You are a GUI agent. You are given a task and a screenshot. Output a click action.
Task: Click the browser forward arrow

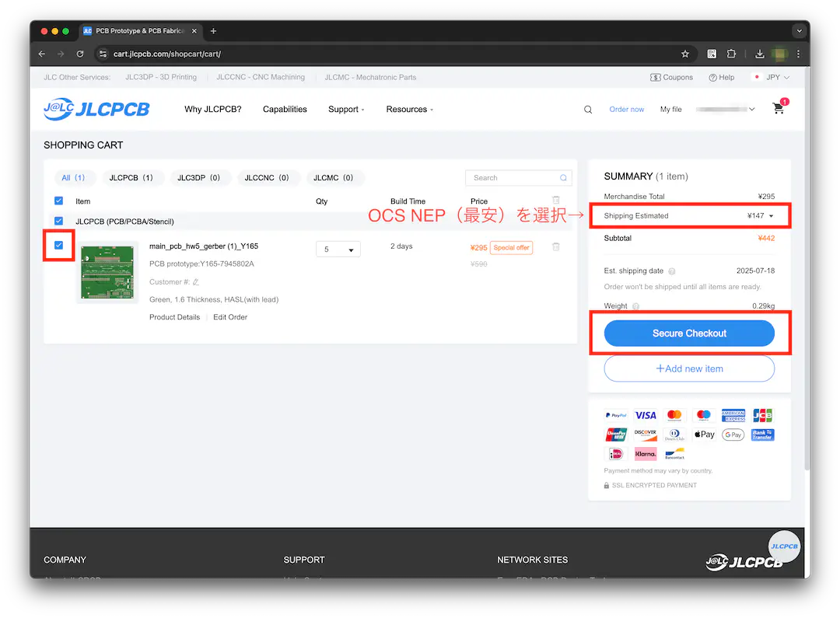[x=61, y=54]
